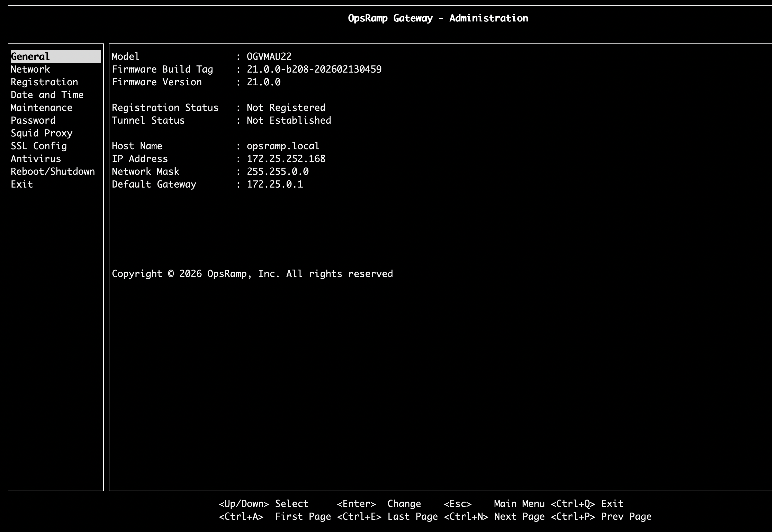Open the Password menu option
Viewport: 772px width, 532px height.
tap(33, 120)
